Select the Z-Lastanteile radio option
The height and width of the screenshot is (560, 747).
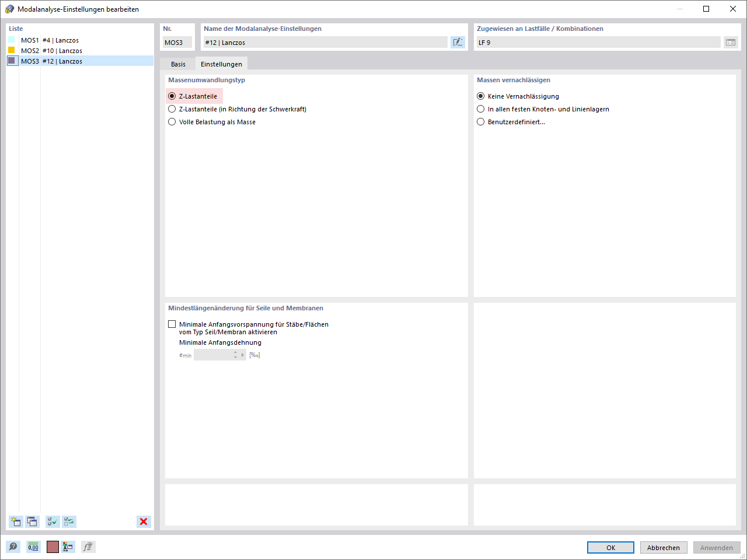click(193, 96)
